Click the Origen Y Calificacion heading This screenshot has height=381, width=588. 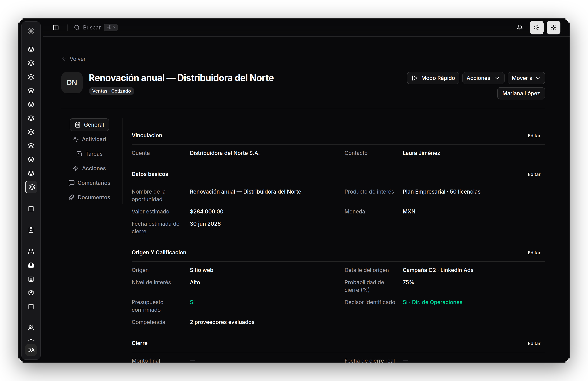coord(159,252)
